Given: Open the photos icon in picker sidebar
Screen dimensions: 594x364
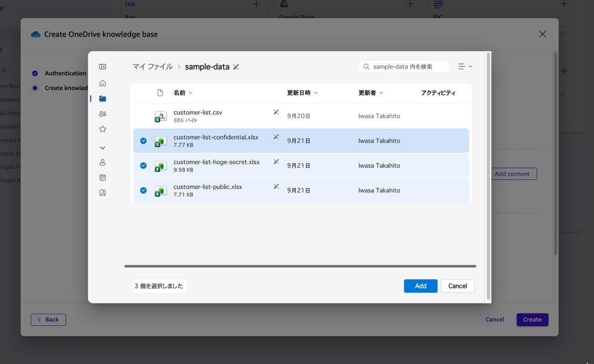Looking at the screenshot, I should [x=102, y=193].
